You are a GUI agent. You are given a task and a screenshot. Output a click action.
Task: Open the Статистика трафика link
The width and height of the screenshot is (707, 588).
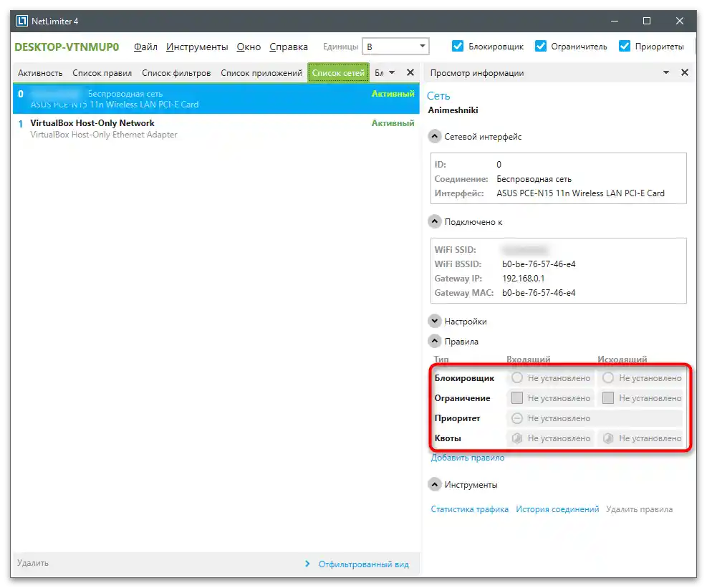click(x=469, y=509)
